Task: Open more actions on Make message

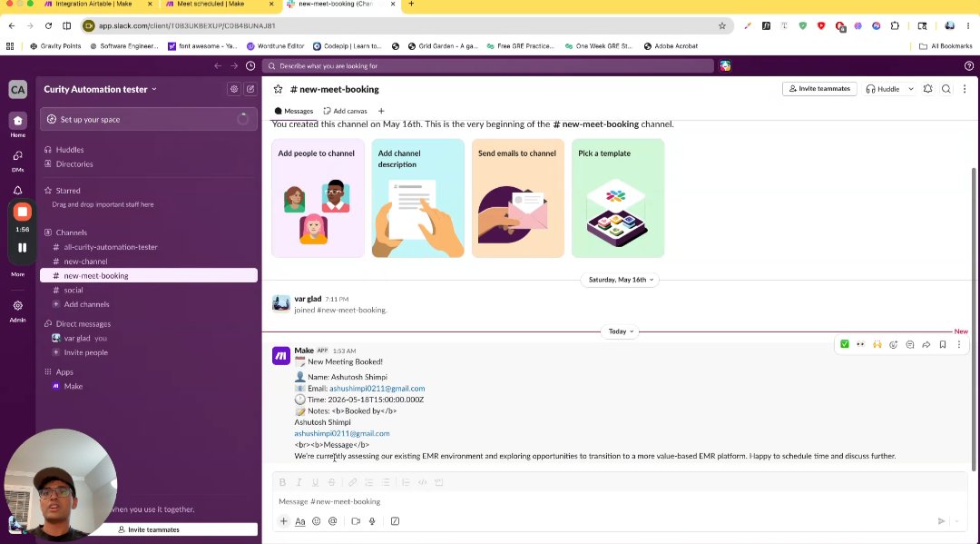Action: click(959, 344)
